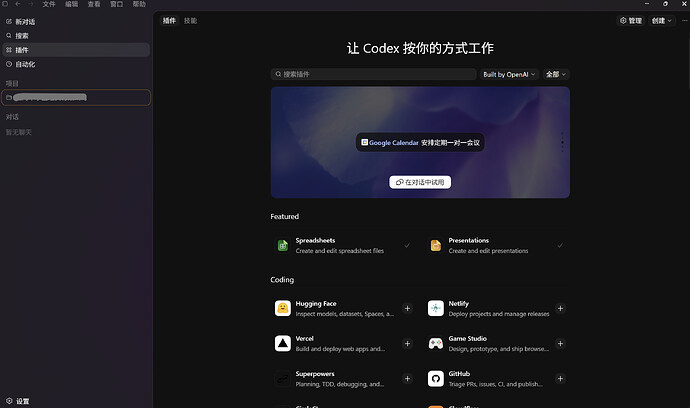Select a carousel dot on the banner

(562, 142)
